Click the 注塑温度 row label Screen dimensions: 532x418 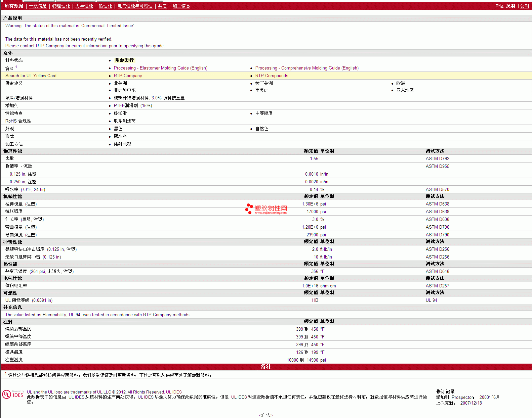(14, 360)
